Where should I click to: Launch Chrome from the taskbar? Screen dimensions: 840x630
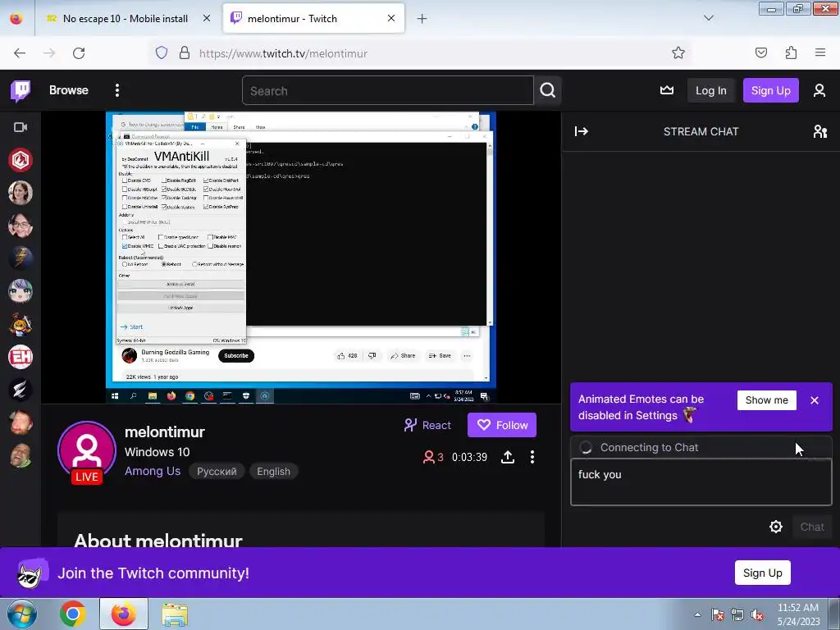[x=73, y=614]
